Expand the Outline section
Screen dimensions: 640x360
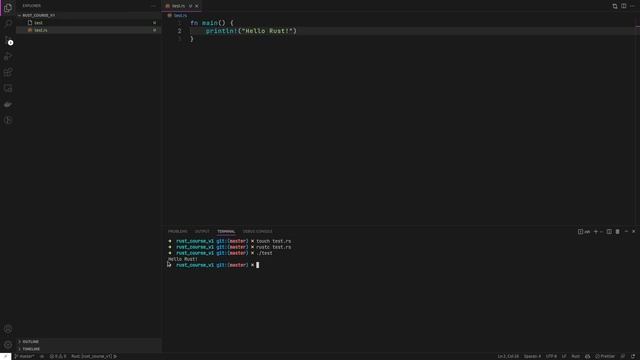pos(89,341)
